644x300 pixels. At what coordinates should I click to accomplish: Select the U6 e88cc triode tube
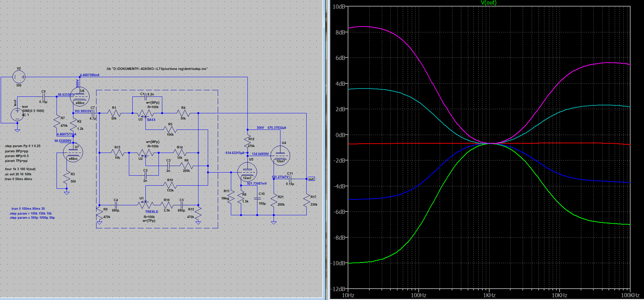tap(80, 96)
